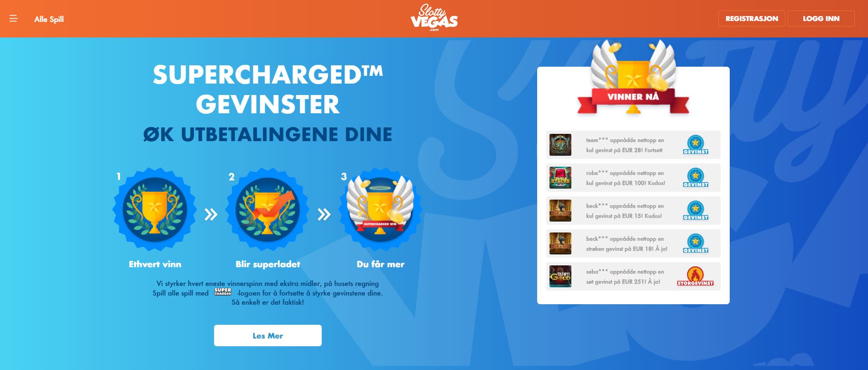Click the Gevinst badge next to robe***

click(x=695, y=178)
